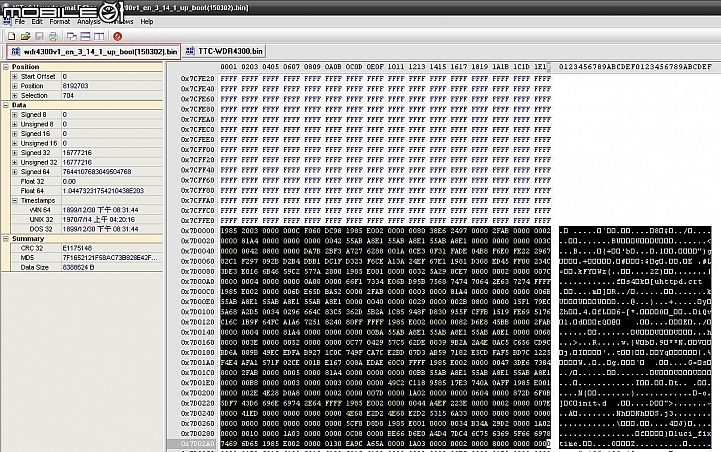Collapse the Timestamps group
The image size is (721, 452).
pos(15,200)
